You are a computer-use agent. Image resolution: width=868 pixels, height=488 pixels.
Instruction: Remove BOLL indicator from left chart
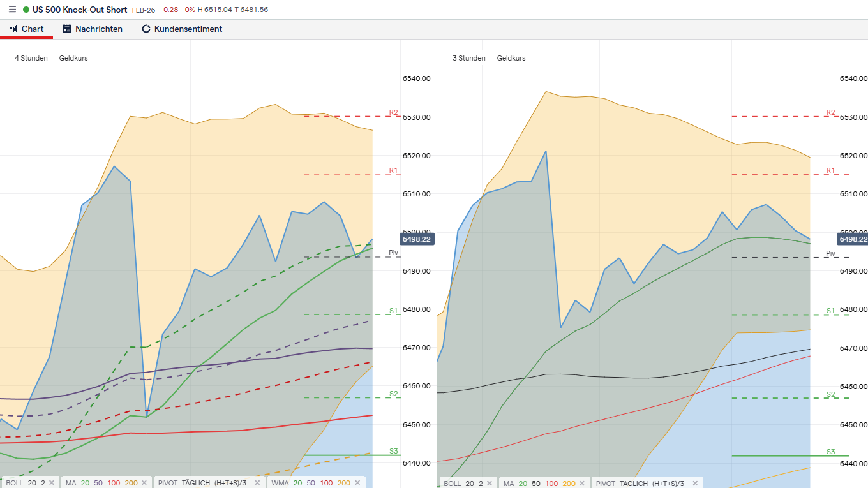pyautogui.click(x=52, y=483)
